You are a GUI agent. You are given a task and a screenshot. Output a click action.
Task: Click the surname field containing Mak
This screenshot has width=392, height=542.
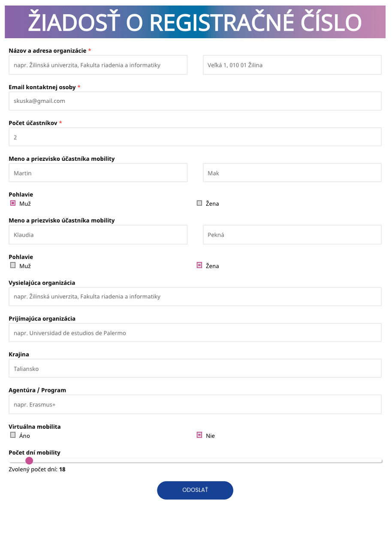click(292, 173)
